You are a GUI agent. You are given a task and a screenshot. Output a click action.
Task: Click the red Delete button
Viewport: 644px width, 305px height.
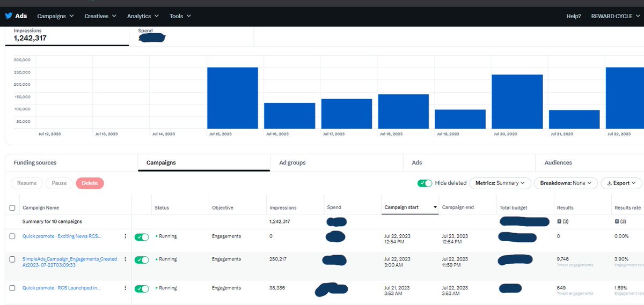(90, 183)
